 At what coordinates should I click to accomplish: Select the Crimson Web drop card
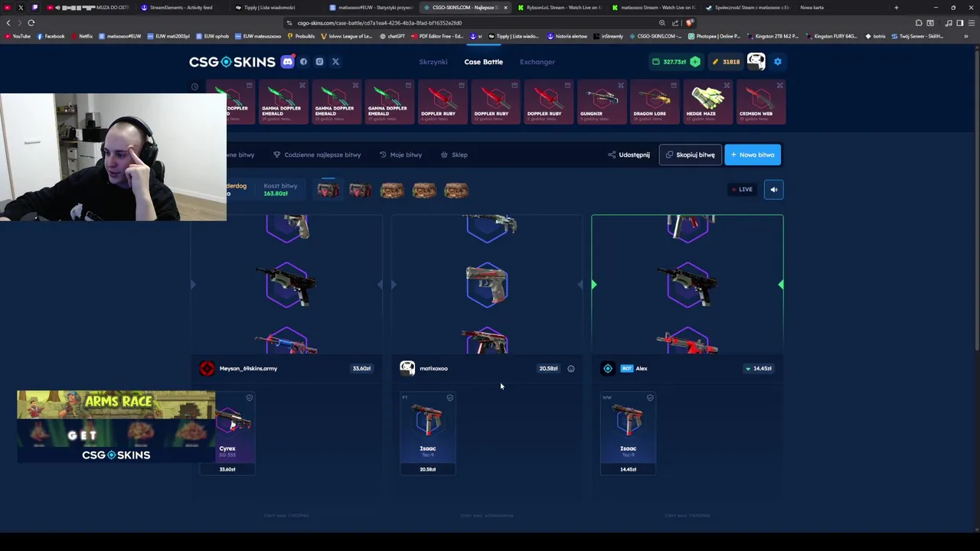click(759, 102)
